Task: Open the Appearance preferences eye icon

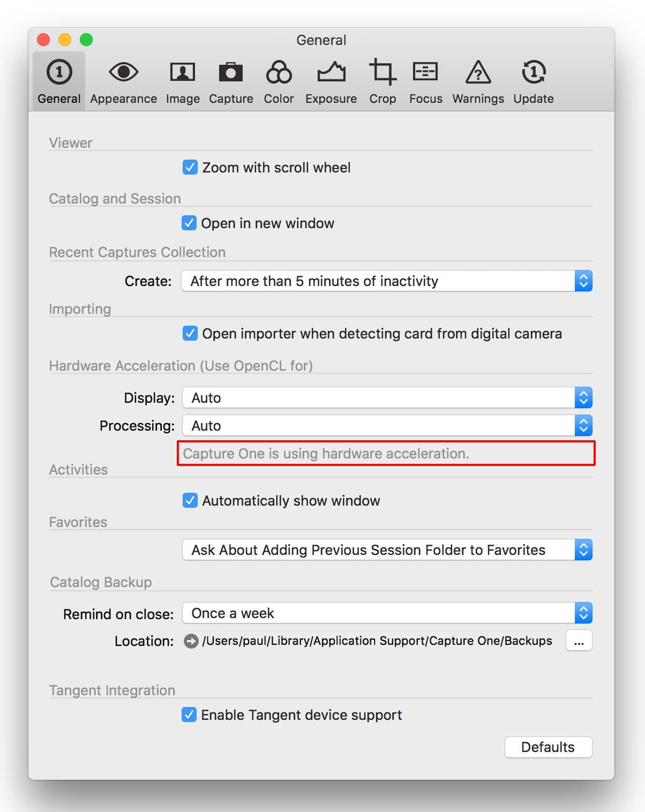Action: pos(123,72)
